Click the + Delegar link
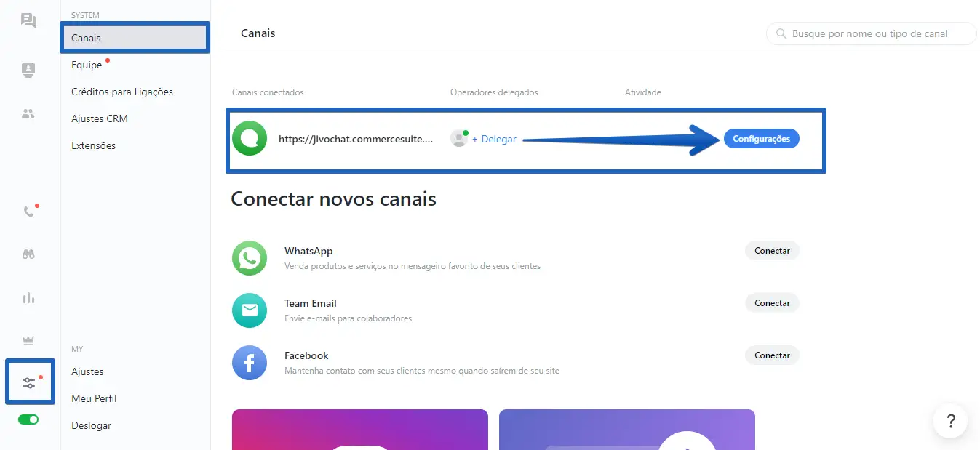The image size is (980, 450). [x=494, y=139]
